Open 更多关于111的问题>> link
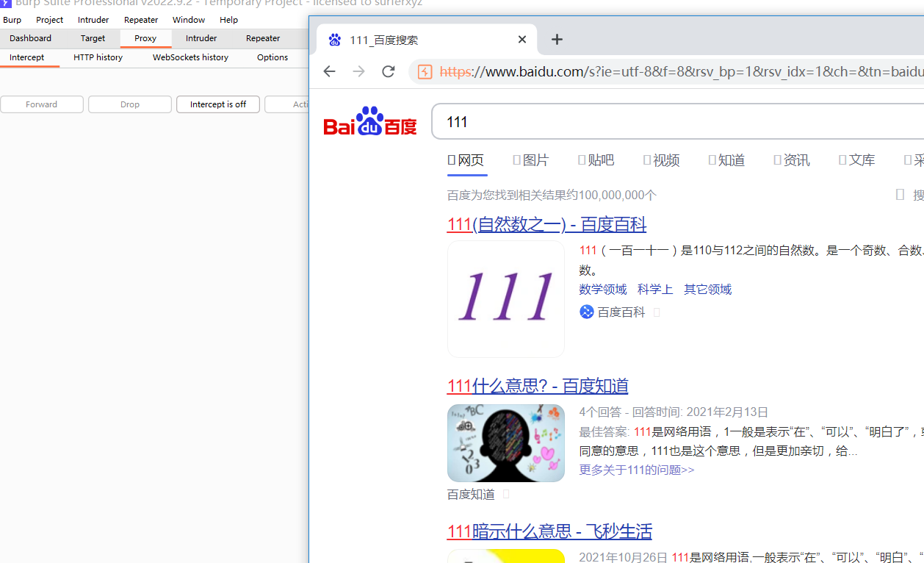The width and height of the screenshot is (924, 563). [636, 470]
